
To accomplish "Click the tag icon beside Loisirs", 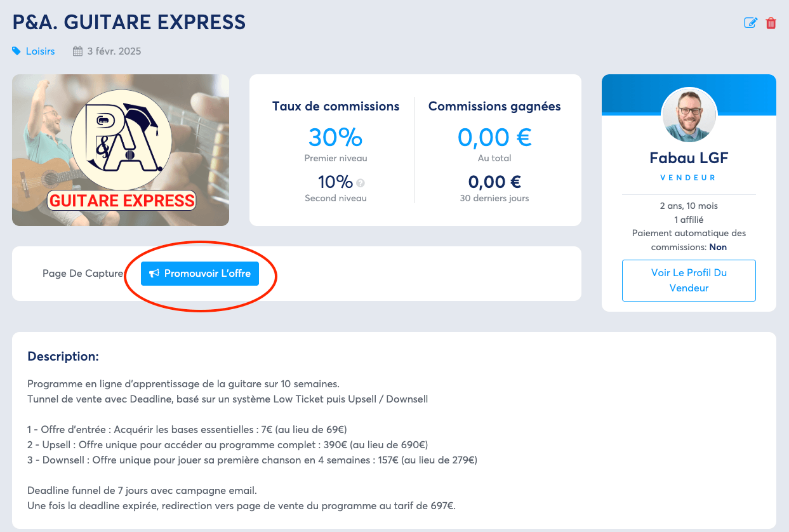I will (x=17, y=51).
